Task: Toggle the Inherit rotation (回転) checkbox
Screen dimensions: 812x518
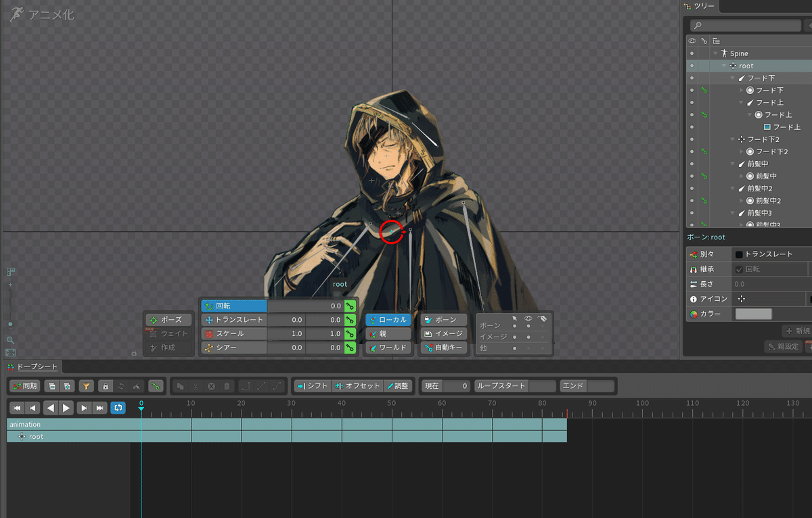Action: click(x=739, y=269)
